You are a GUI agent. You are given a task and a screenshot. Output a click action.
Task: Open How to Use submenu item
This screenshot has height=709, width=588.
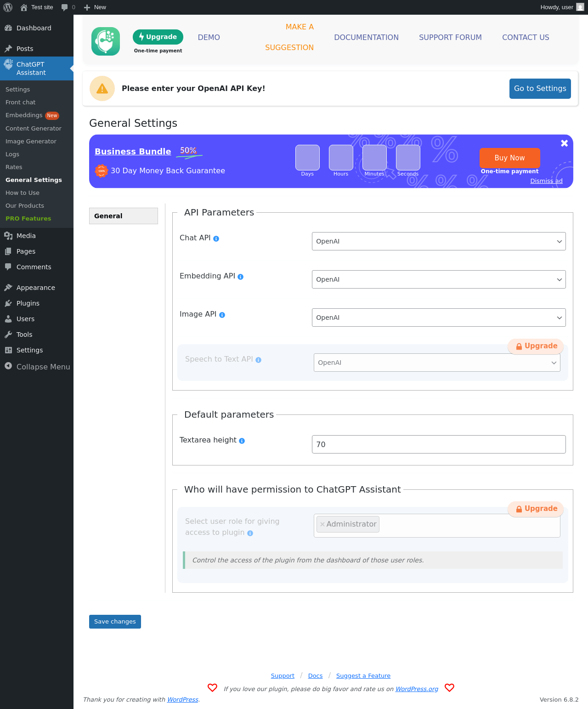[x=23, y=193]
